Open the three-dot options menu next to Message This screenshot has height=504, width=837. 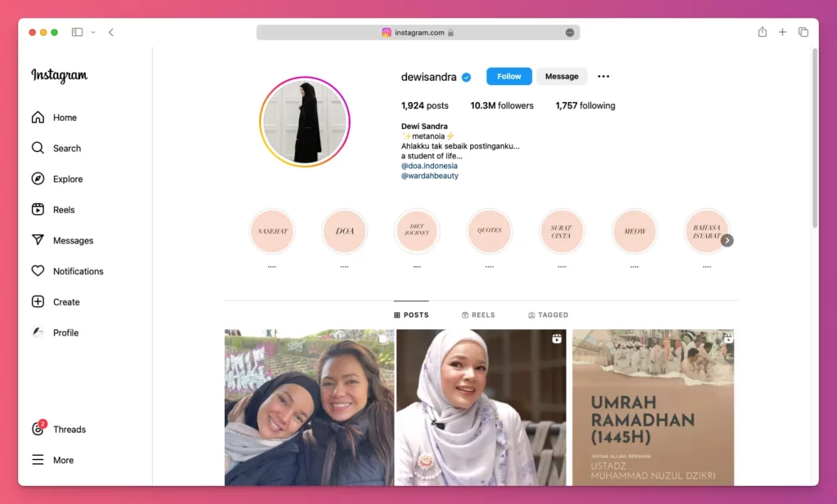[603, 76]
